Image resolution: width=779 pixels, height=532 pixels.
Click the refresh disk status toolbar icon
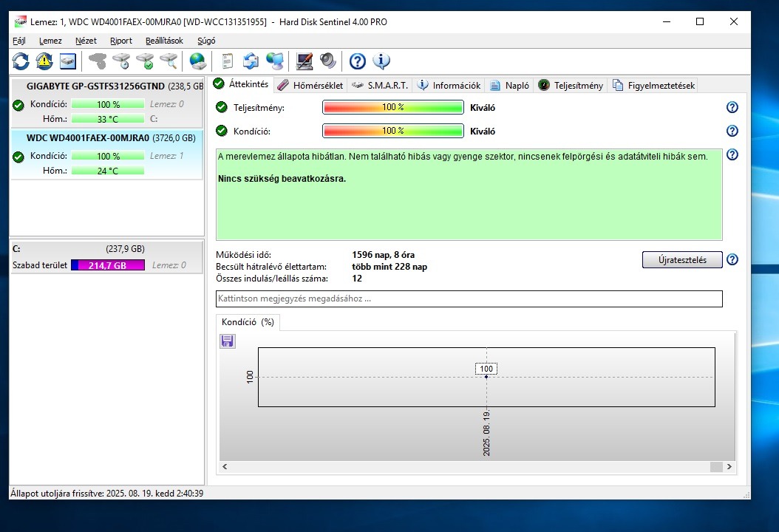(21, 61)
